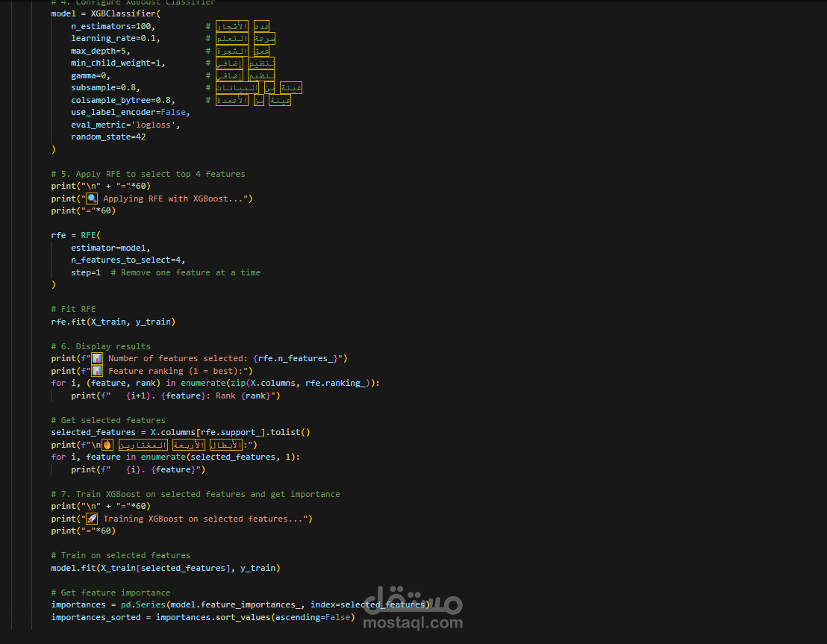Click the eval_metric='logloss' argument
The width and height of the screenshot is (827, 644).
click(125, 125)
